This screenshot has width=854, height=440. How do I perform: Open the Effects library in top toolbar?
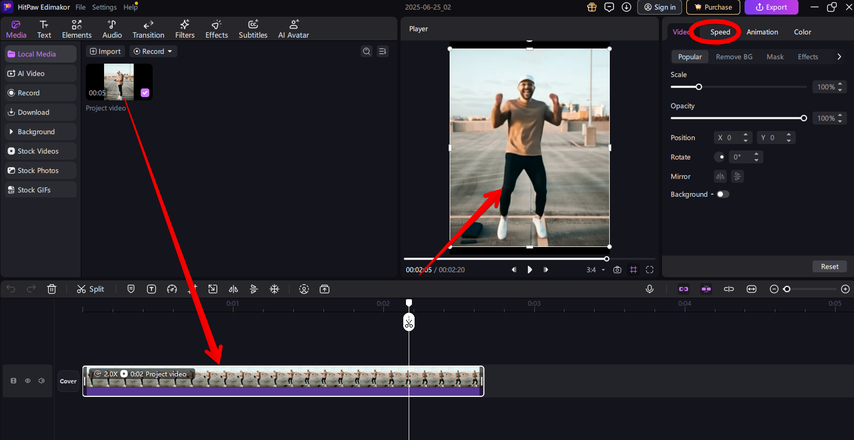coord(216,29)
